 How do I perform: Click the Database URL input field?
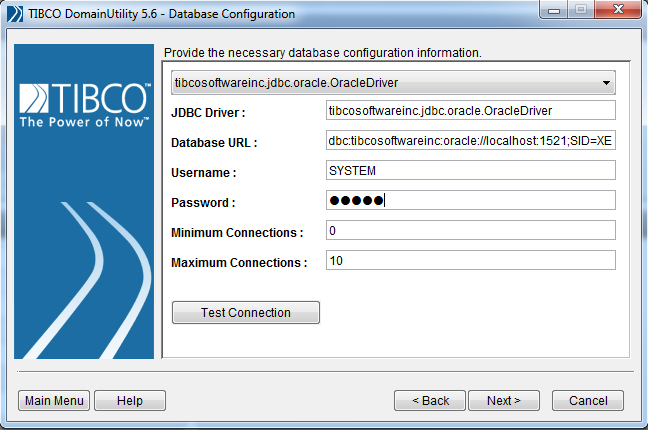coord(471,141)
